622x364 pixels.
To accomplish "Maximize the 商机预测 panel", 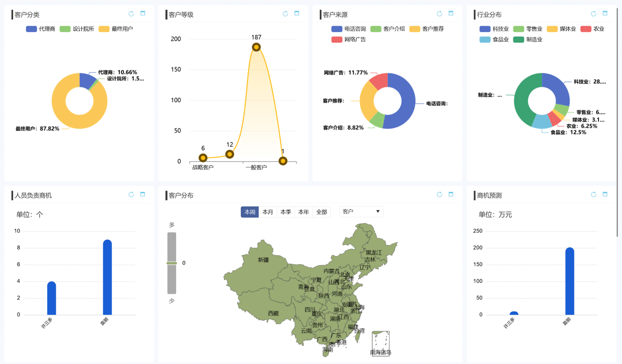I will pyautogui.click(x=605, y=194).
